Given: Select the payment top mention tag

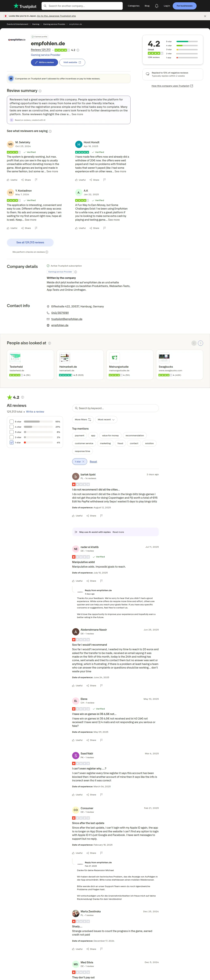Looking at the screenshot, I should point(80,436).
